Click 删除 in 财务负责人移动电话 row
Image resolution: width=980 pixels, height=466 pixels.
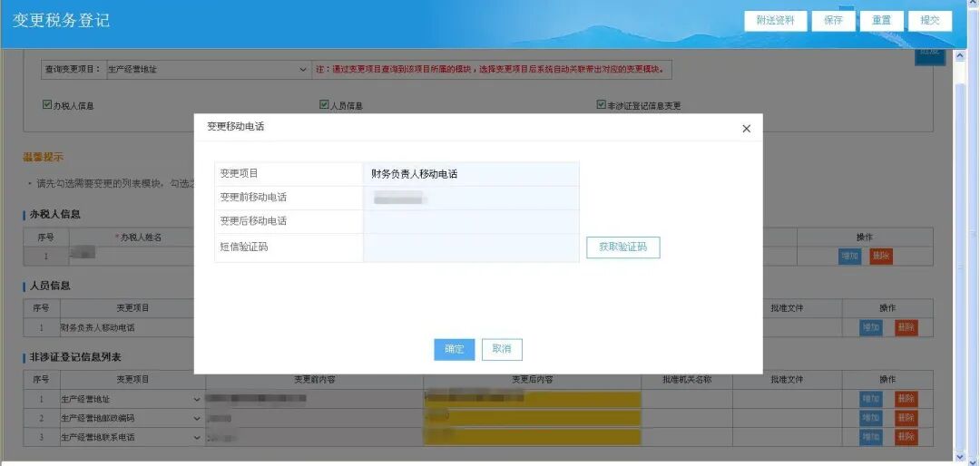(906, 328)
